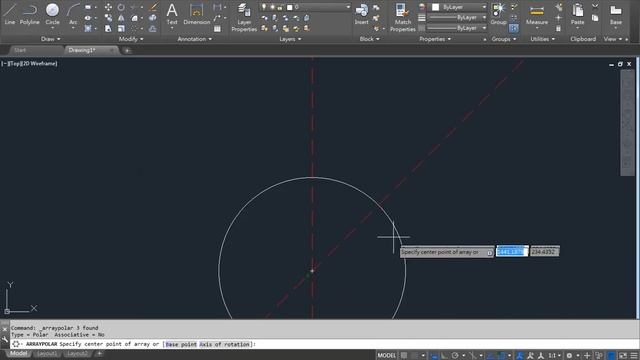Toggle Clean Screen in status bar
The image size is (640, 360).
623,356
